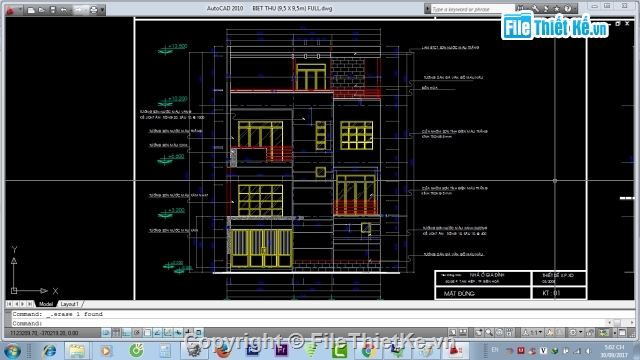The width and height of the screenshot is (640, 360).
Task: Click the Open file icon
Action: click(x=42, y=10)
